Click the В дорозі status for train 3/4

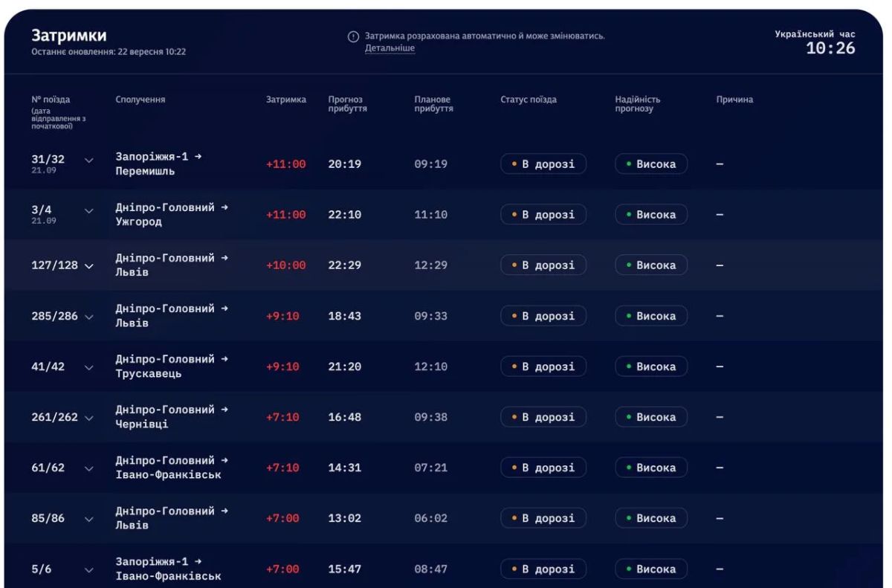pos(543,215)
